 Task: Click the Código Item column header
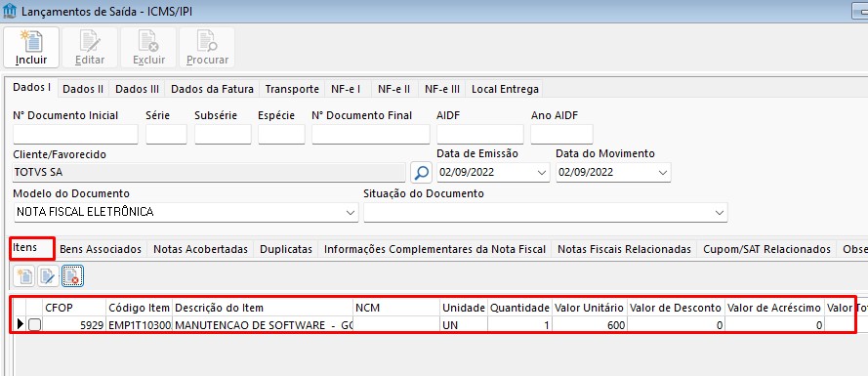(140, 308)
